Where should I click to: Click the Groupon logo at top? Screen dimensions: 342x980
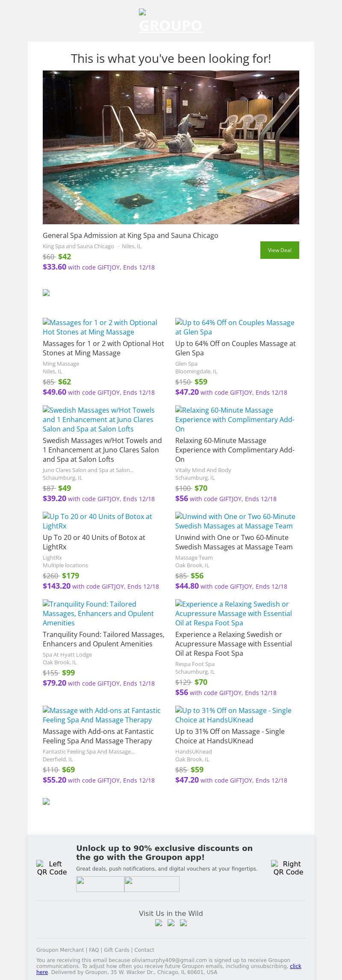[171, 22]
